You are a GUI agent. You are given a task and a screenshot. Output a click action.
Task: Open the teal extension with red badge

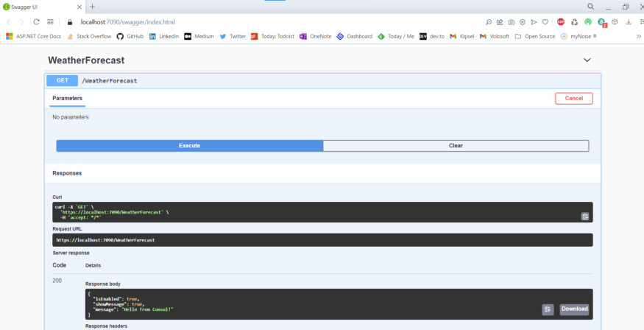(602, 23)
